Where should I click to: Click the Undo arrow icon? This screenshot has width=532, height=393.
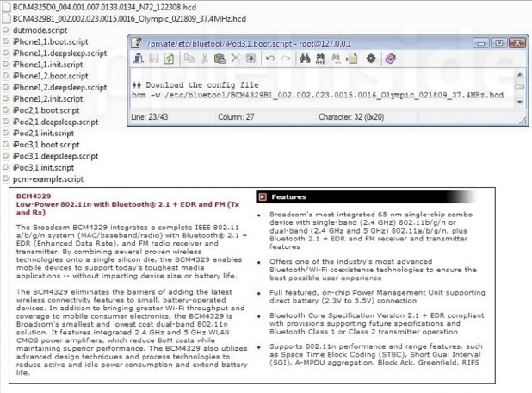(x=270, y=59)
